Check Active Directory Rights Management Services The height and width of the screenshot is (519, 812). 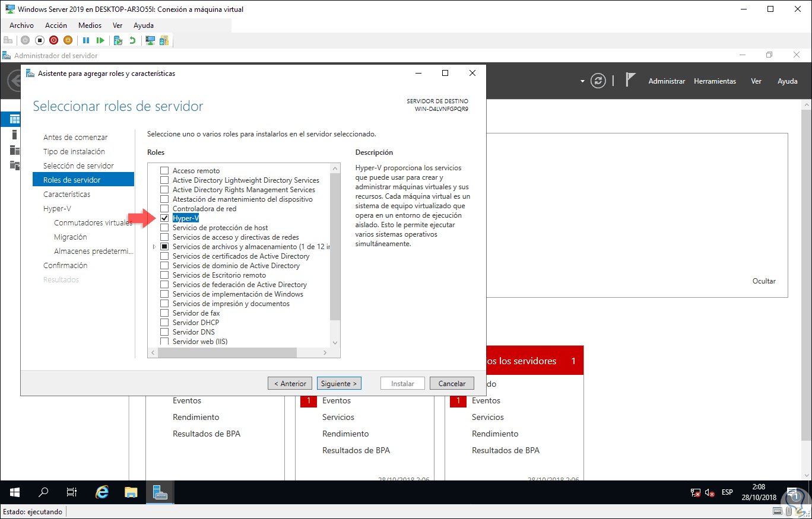point(164,190)
